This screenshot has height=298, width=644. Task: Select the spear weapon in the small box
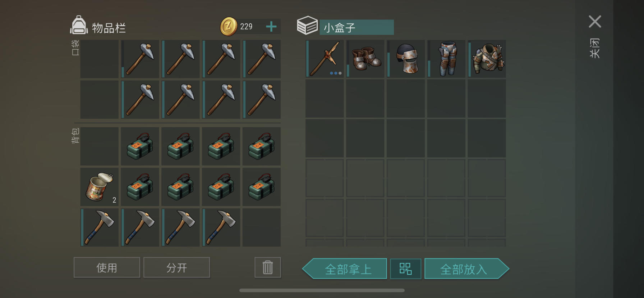(x=325, y=59)
